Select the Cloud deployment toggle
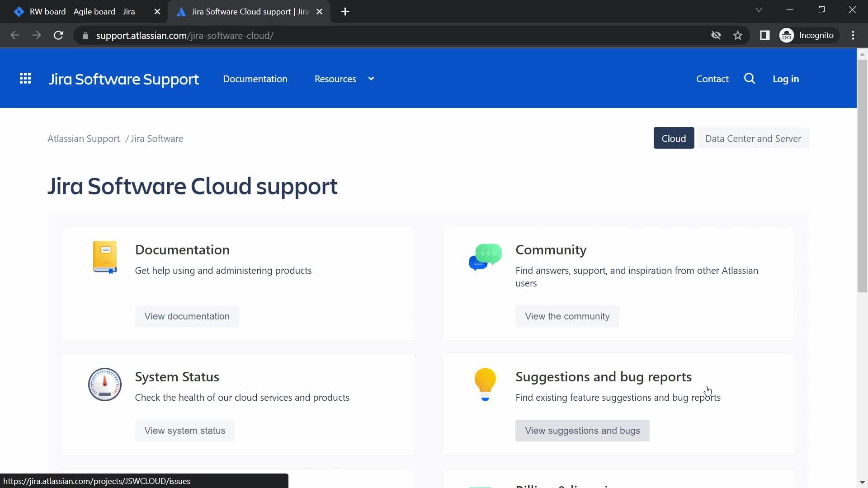The width and height of the screenshot is (868, 488). (674, 138)
